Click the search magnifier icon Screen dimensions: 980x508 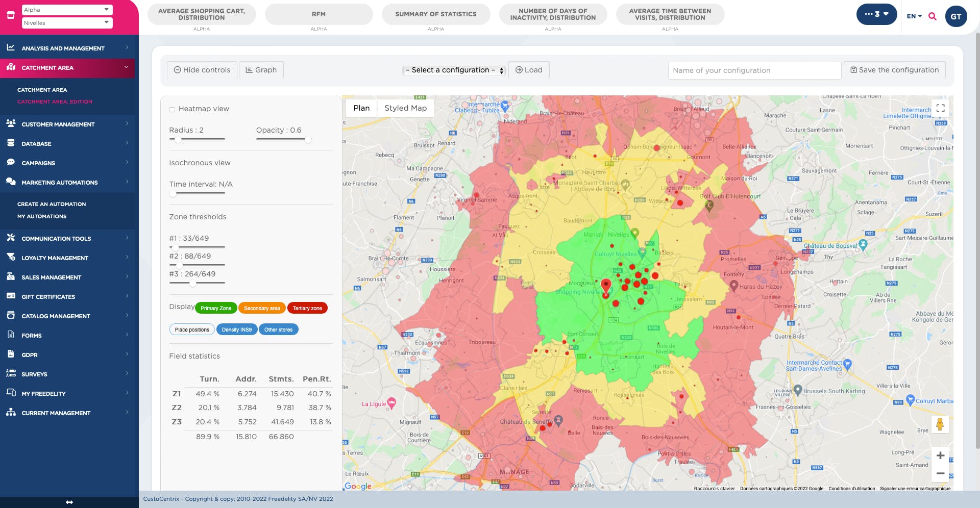(x=932, y=16)
